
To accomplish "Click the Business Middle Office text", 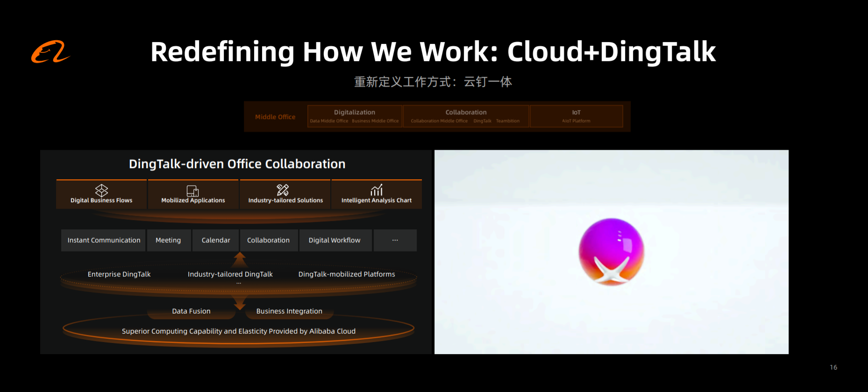I will tap(375, 121).
